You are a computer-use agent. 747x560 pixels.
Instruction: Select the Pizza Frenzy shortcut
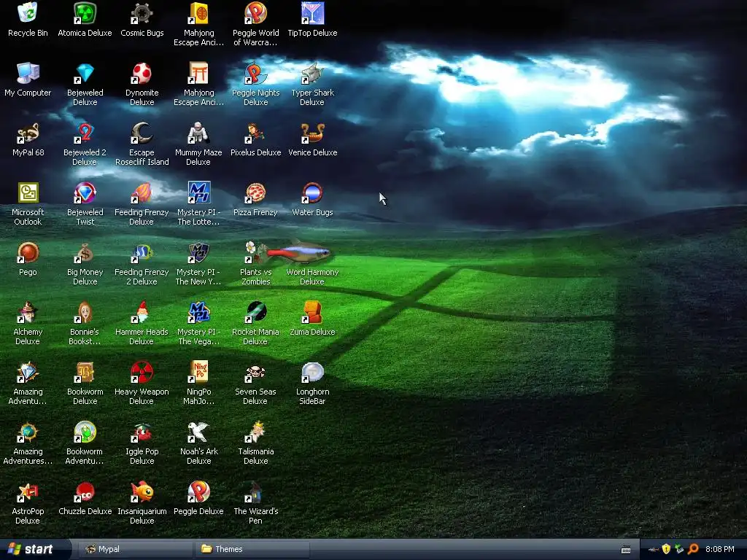256,192
